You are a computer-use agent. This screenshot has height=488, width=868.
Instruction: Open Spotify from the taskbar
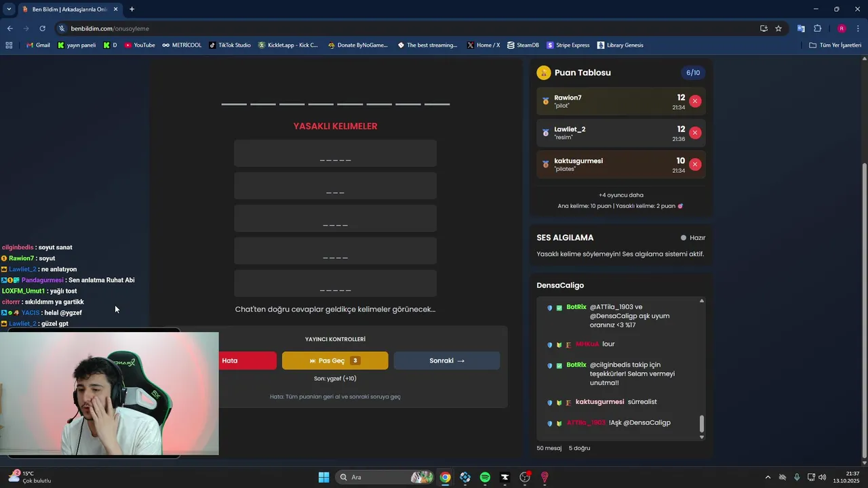click(x=485, y=477)
